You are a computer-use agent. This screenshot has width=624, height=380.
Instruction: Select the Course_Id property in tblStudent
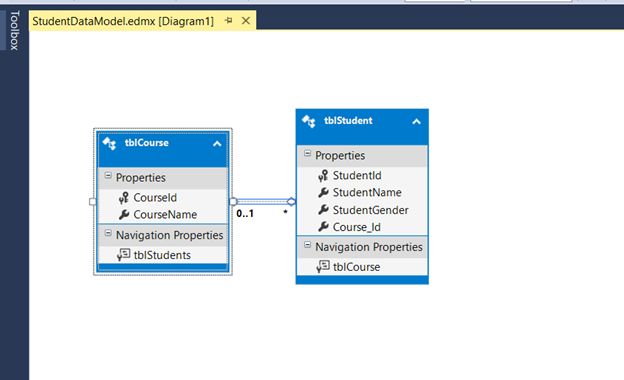[357, 227]
